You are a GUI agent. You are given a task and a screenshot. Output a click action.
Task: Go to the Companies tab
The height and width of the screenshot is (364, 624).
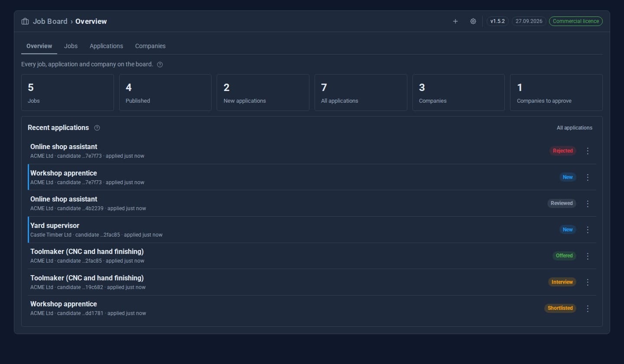tap(150, 46)
